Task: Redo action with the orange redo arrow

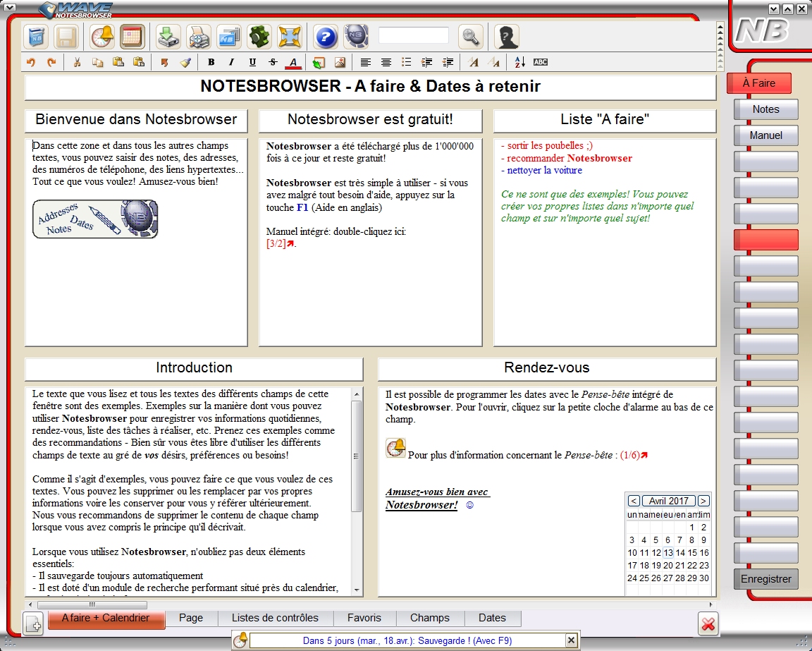Action: 51,62
